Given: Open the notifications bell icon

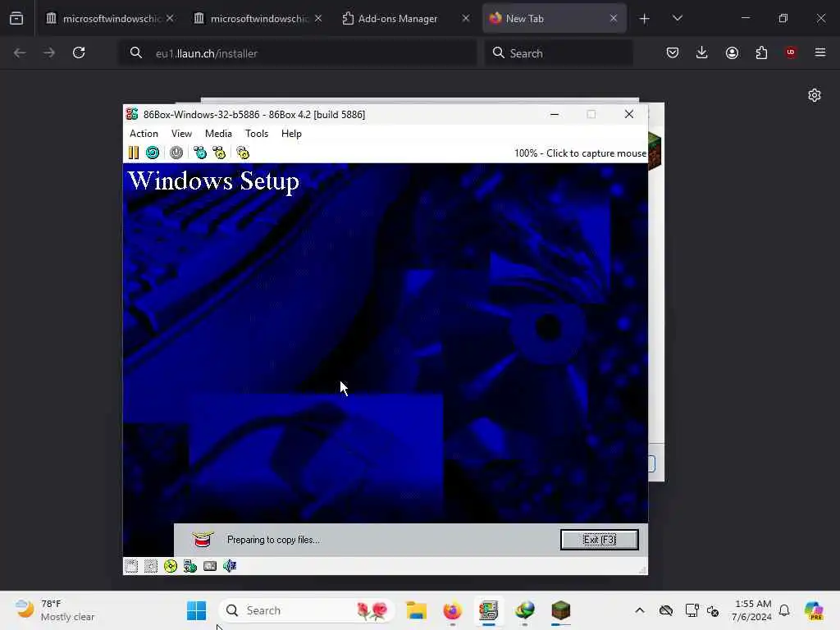Looking at the screenshot, I should 784,610.
